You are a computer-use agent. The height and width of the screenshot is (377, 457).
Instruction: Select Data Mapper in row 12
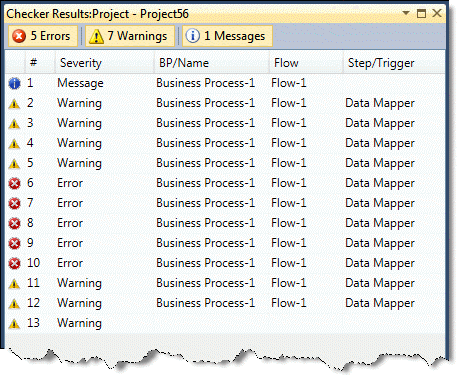(x=380, y=303)
